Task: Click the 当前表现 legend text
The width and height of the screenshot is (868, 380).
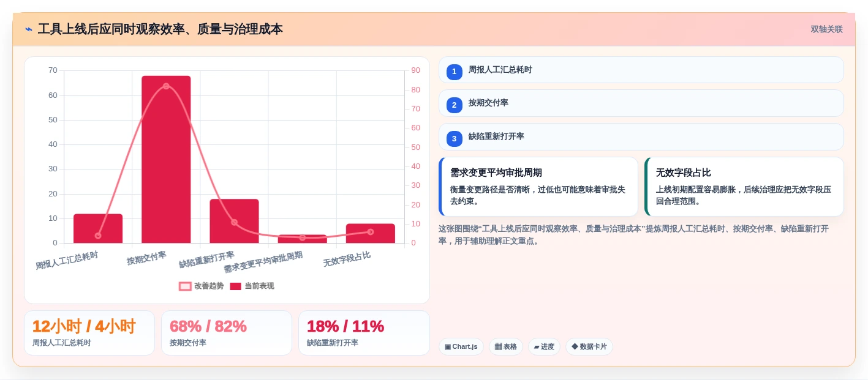Action: tap(259, 286)
